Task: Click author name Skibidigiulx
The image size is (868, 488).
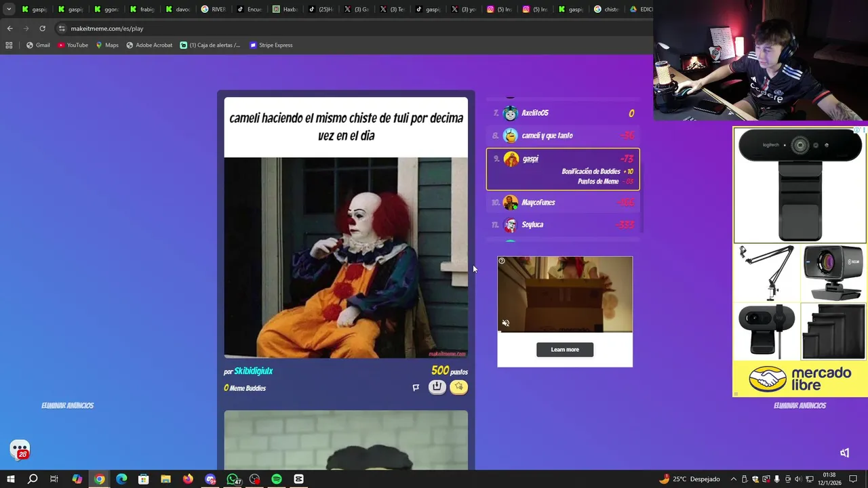Action: click(x=254, y=371)
